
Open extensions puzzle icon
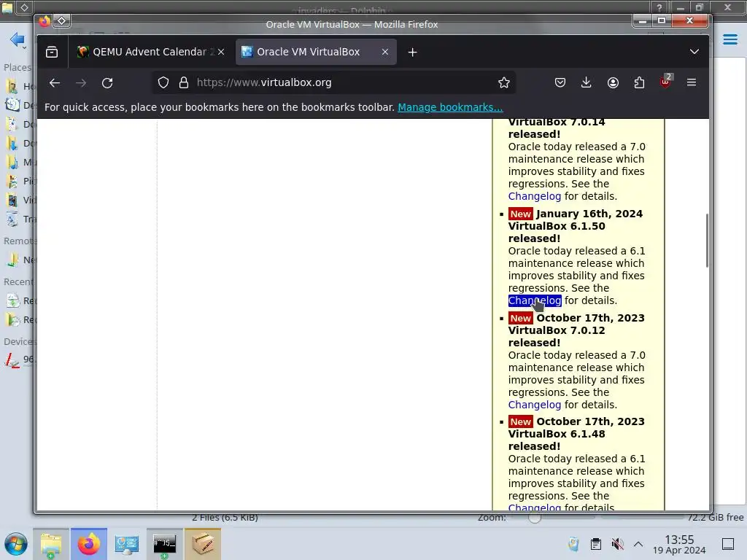point(639,83)
